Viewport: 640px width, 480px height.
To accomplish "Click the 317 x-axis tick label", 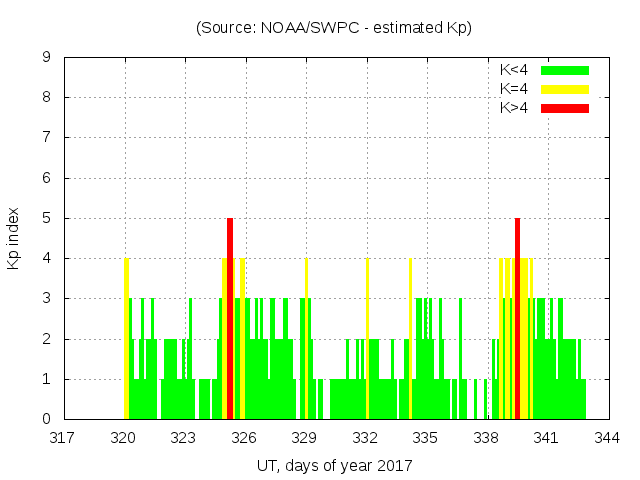I will point(64,437).
